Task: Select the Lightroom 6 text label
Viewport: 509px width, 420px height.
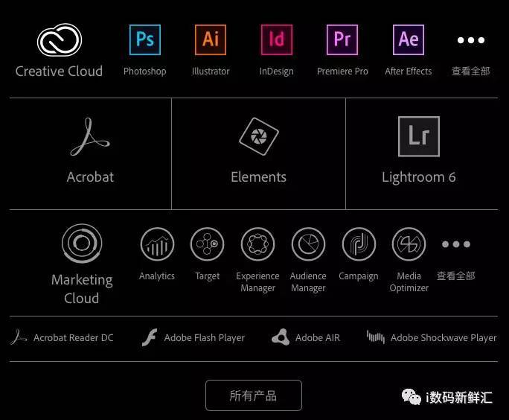Action: [419, 177]
